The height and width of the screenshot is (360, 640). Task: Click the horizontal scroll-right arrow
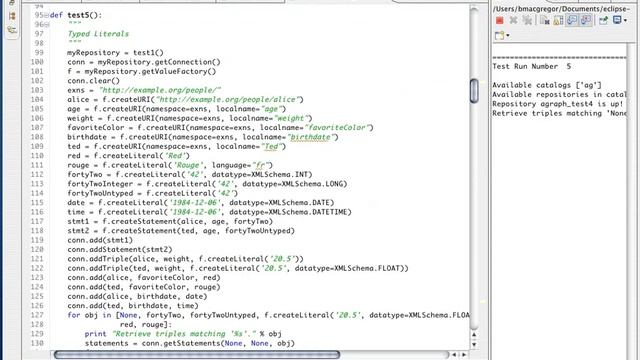[464, 355]
